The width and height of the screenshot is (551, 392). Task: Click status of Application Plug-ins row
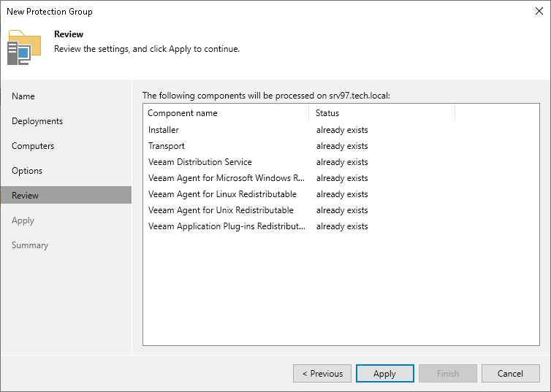click(x=342, y=226)
